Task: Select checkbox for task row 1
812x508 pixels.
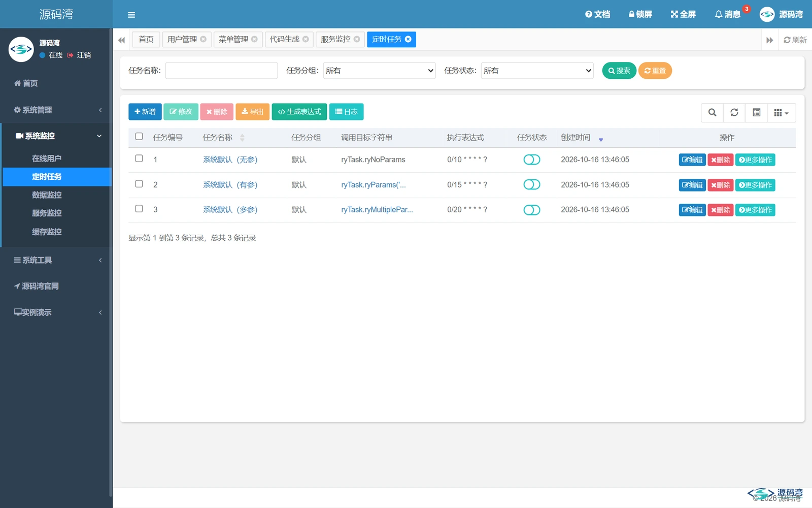Action: click(139, 158)
